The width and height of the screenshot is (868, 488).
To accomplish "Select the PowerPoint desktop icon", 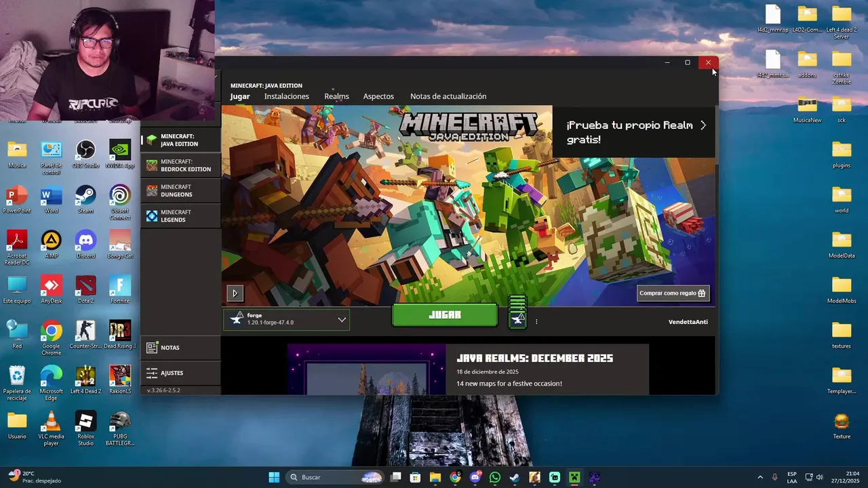I will (x=17, y=199).
